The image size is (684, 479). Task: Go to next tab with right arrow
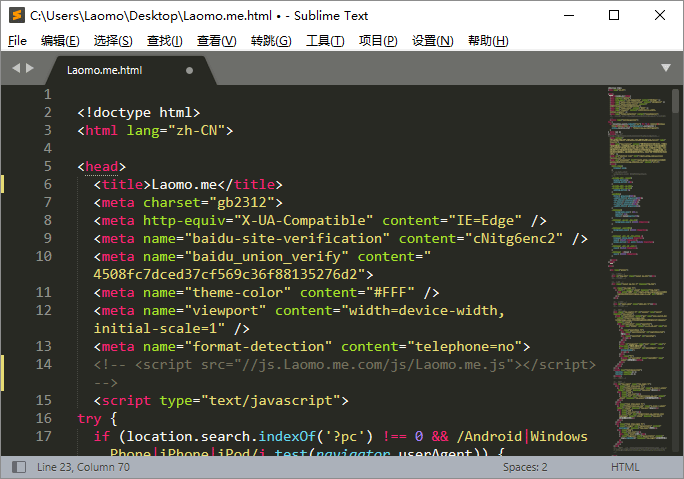click(30, 68)
